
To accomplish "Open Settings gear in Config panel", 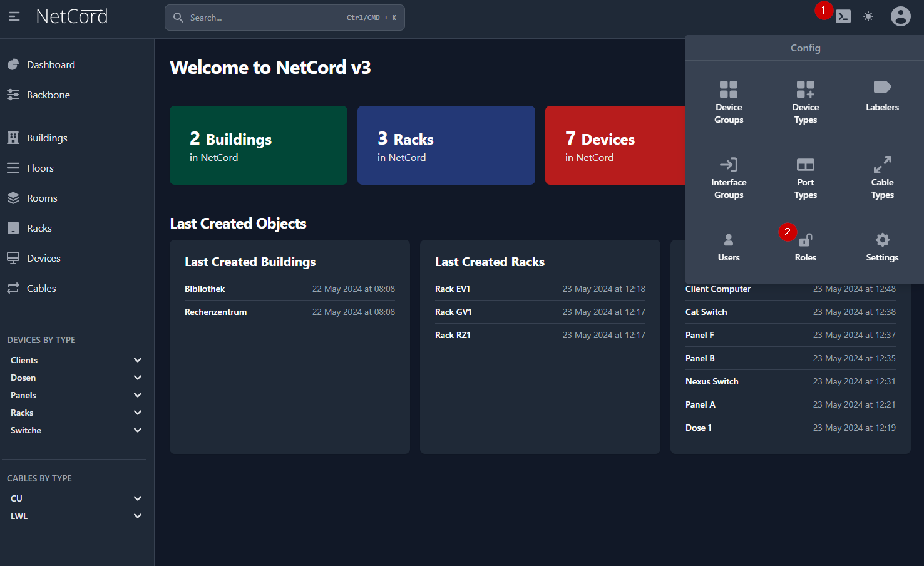I will [882, 240].
